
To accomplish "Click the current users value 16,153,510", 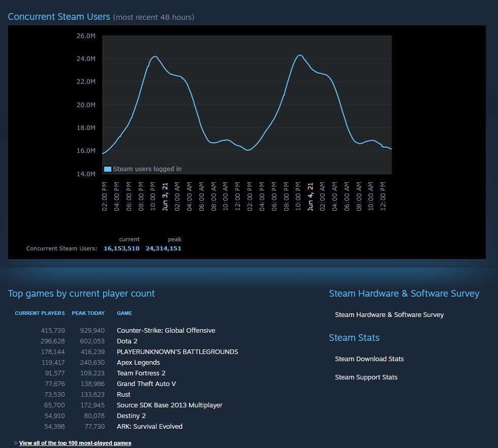I will pos(121,248).
